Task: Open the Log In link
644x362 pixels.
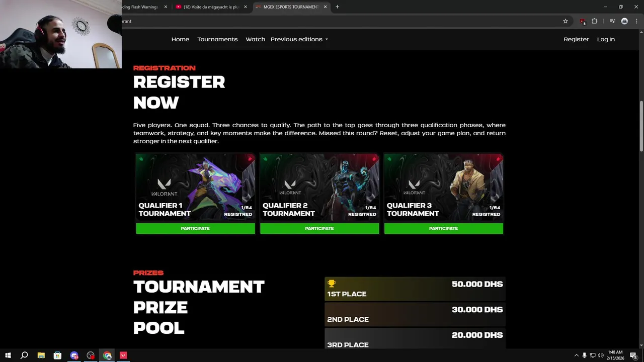Action: click(606, 39)
